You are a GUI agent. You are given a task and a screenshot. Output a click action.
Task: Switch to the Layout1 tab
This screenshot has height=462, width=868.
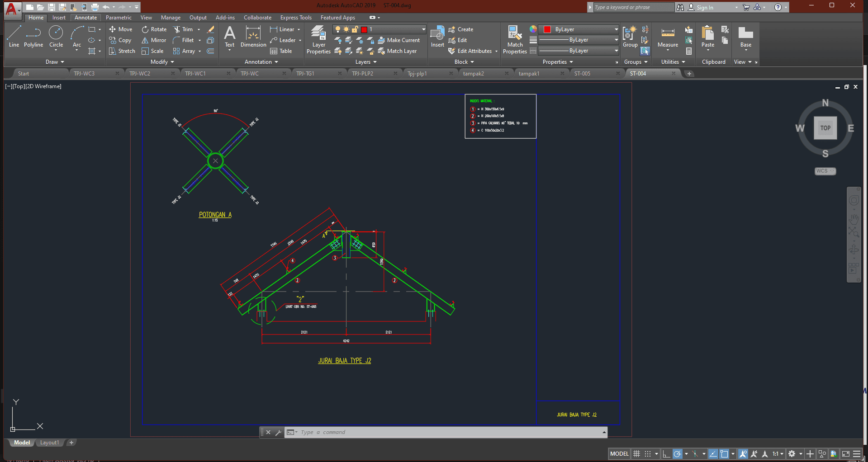(49, 443)
